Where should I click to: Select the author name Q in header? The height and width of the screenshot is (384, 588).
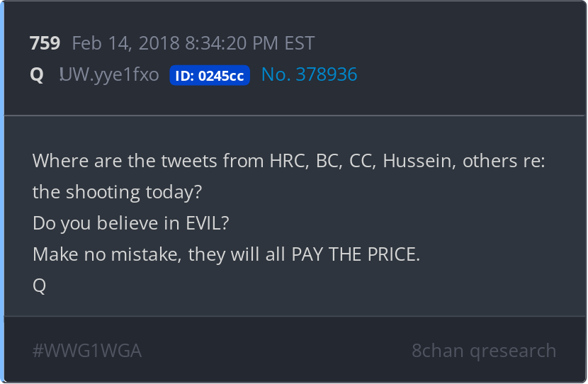(x=37, y=75)
